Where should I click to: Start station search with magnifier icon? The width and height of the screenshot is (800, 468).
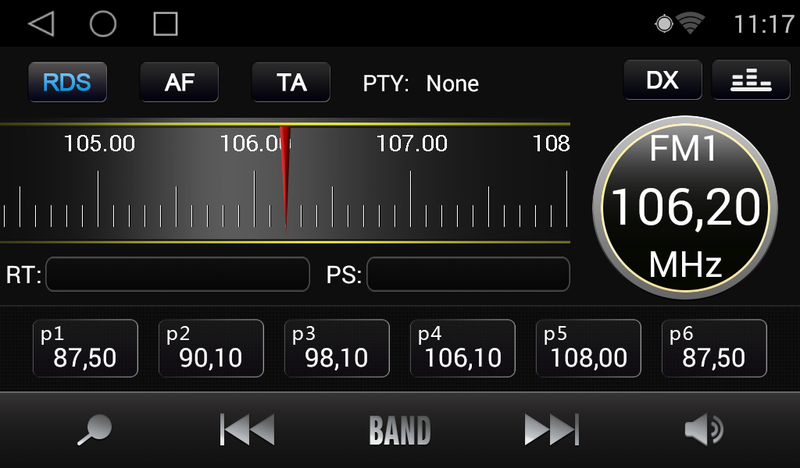point(95,430)
